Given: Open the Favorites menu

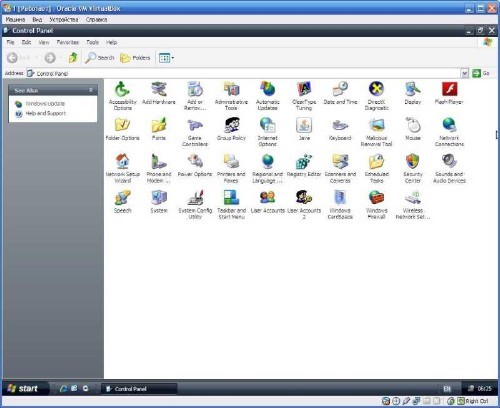Looking at the screenshot, I should click(x=68, y=42).
